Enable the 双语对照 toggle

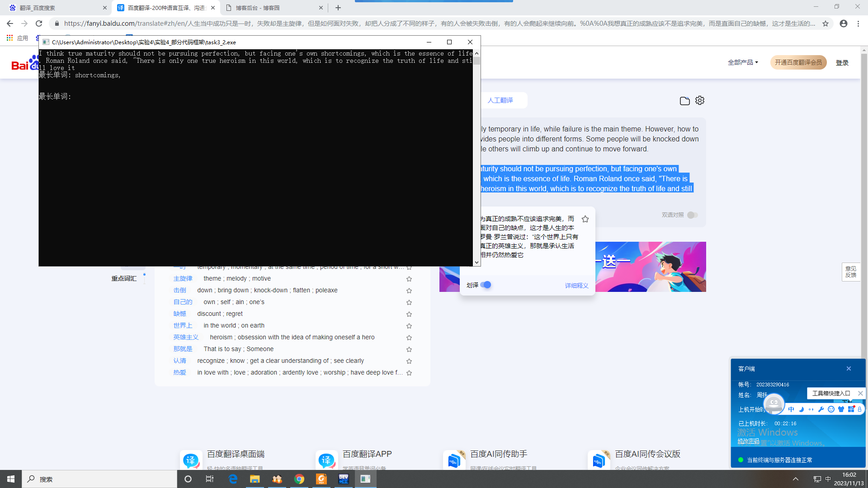tap(692, 215)
